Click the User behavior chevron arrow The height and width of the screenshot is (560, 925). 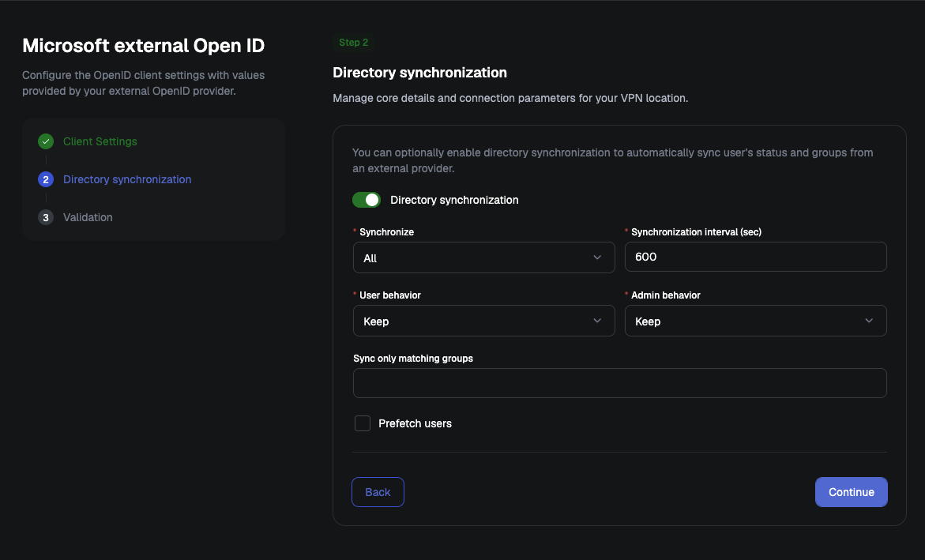click(597, 321)
